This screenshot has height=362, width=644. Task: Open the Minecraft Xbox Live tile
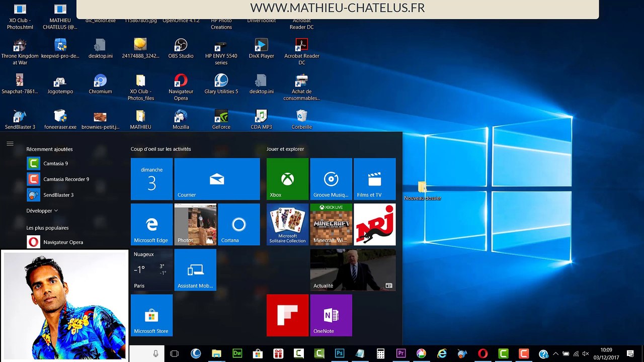click(331, 224)
